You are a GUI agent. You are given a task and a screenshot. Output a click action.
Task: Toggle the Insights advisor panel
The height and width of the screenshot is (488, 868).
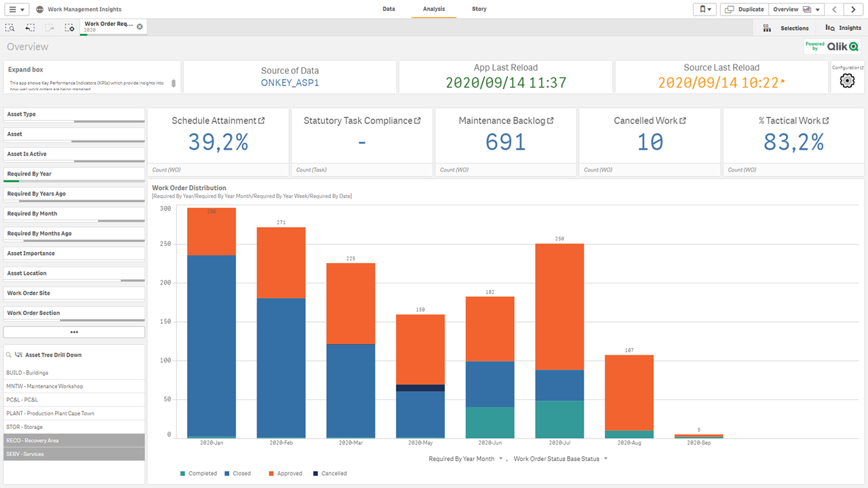pos(843,28)
